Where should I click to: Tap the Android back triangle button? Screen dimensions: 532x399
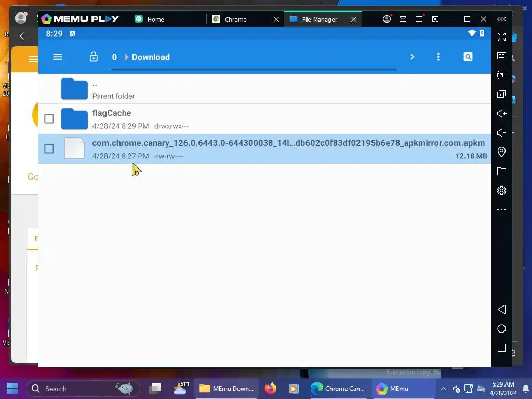tap(501, 309)
